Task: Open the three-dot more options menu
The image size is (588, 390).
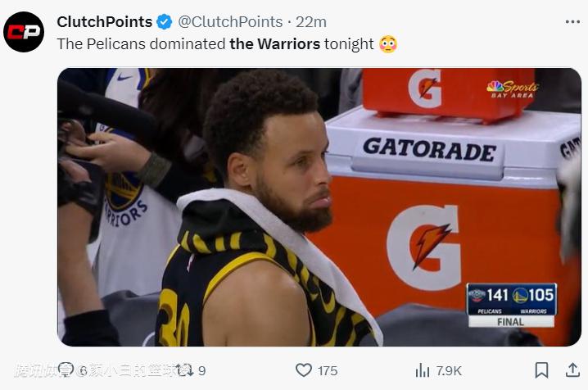Action: (572, 22)
